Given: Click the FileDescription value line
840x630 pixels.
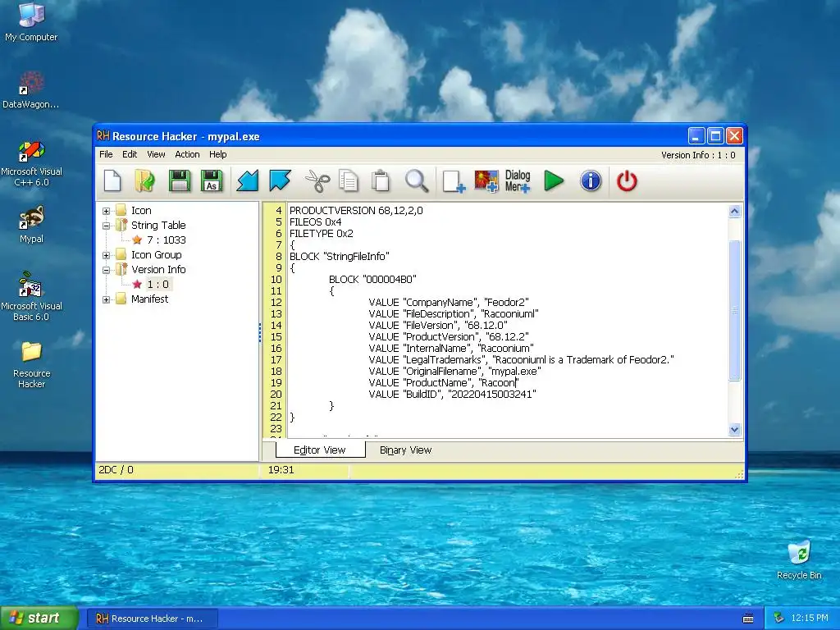Looking at the screenshot, I should [x=453, y=314].
